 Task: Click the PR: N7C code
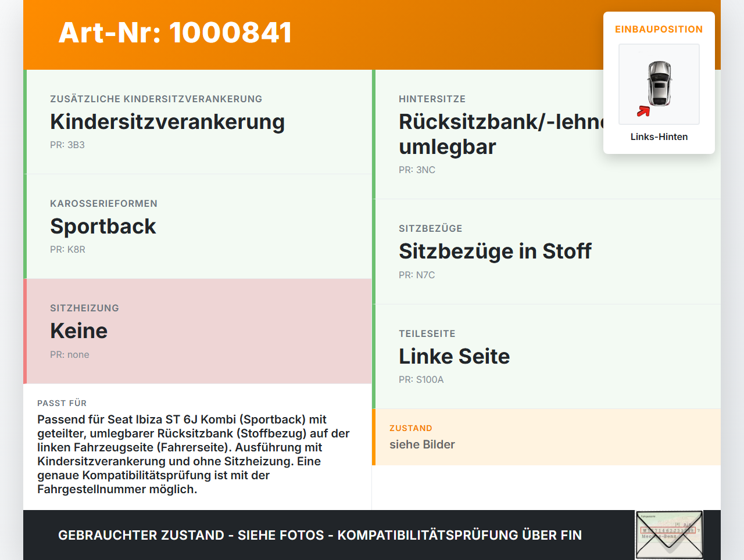[x=417, y=275]
